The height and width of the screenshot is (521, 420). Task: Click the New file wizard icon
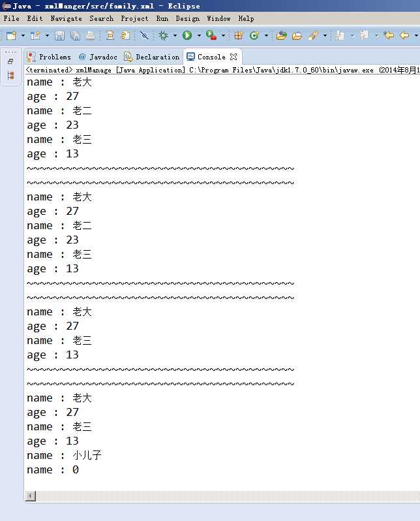click(x=11, y=35)
